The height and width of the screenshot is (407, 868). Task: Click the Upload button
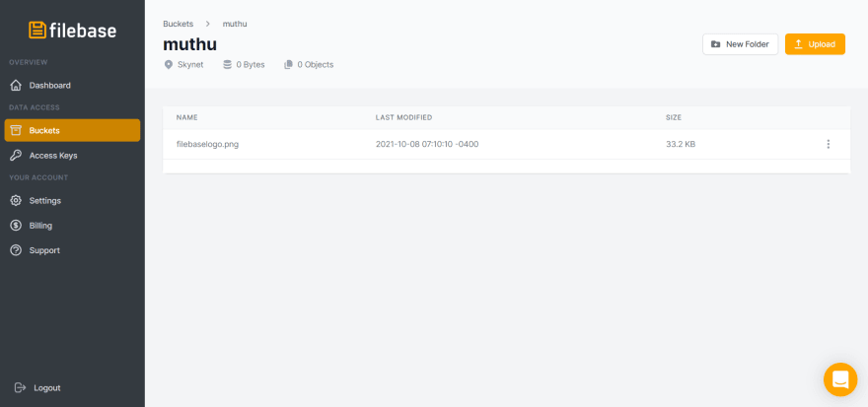[x=815, y=44]
